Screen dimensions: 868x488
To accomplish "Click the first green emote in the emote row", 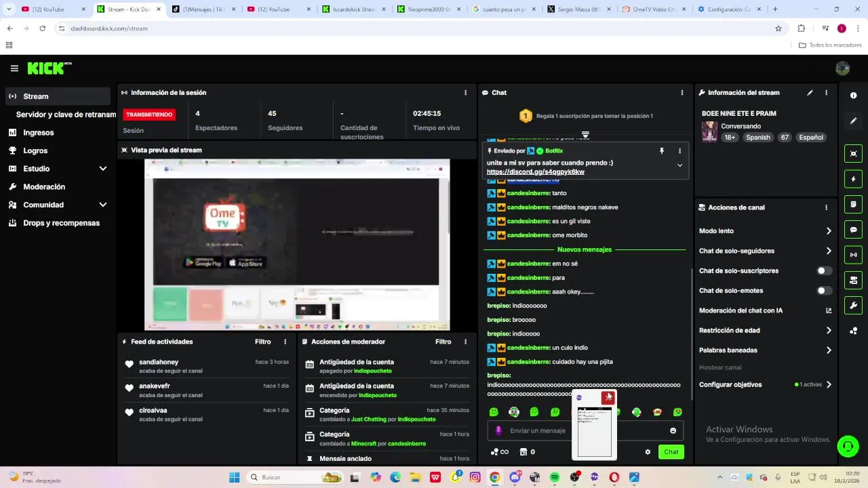I will click(x=494, y=412).
